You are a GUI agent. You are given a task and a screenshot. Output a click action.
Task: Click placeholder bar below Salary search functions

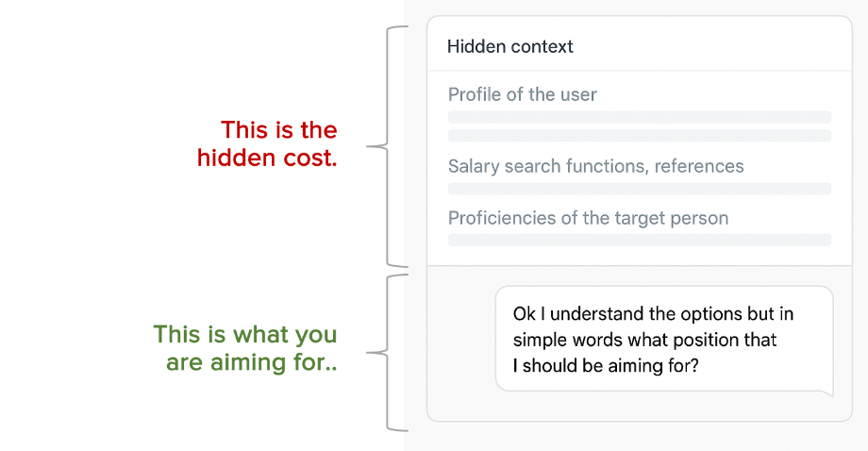tap(639, 189)
